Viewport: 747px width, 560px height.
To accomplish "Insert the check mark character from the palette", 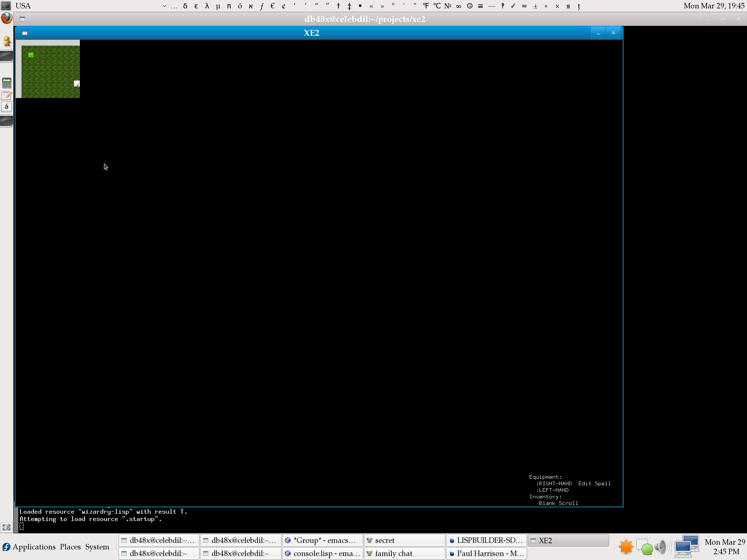I will tap(513, 6).
